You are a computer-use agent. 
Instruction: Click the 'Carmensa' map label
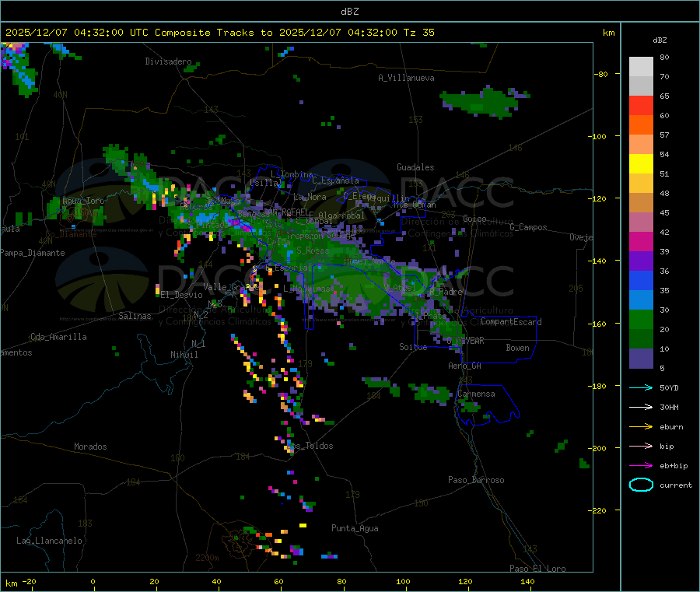[x=476, y=394]
